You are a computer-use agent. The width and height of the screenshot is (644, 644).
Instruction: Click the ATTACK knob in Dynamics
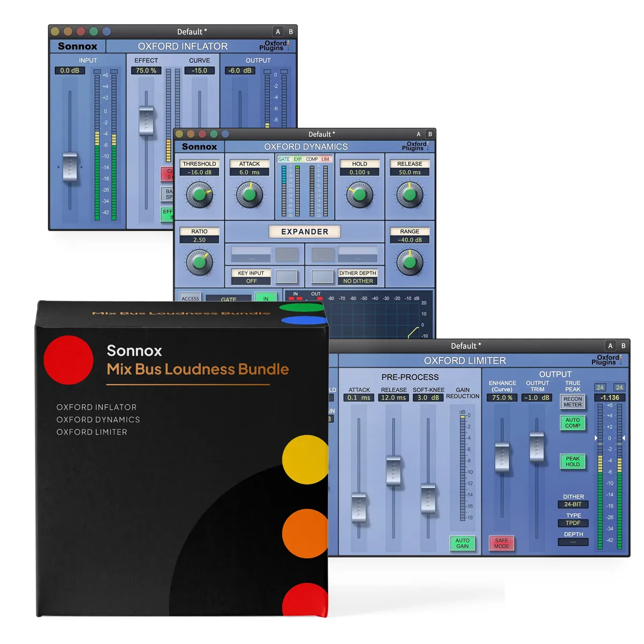[250, 195]
